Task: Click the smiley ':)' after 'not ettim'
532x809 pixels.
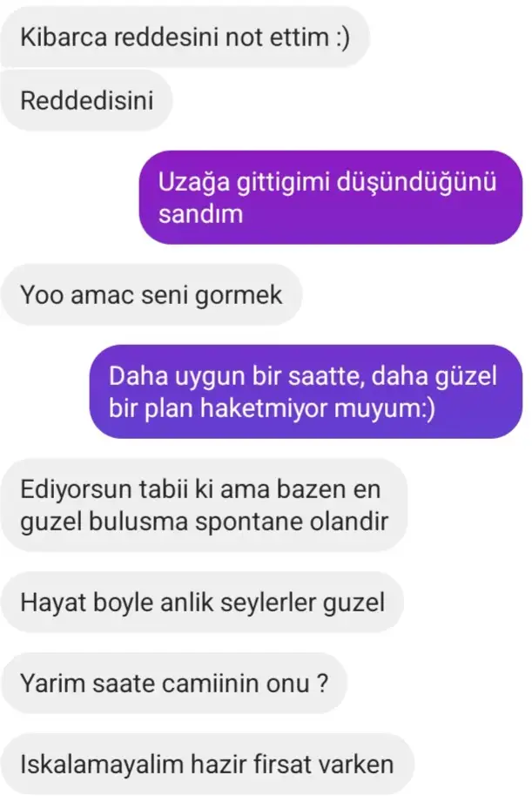Action: [342, 37]
